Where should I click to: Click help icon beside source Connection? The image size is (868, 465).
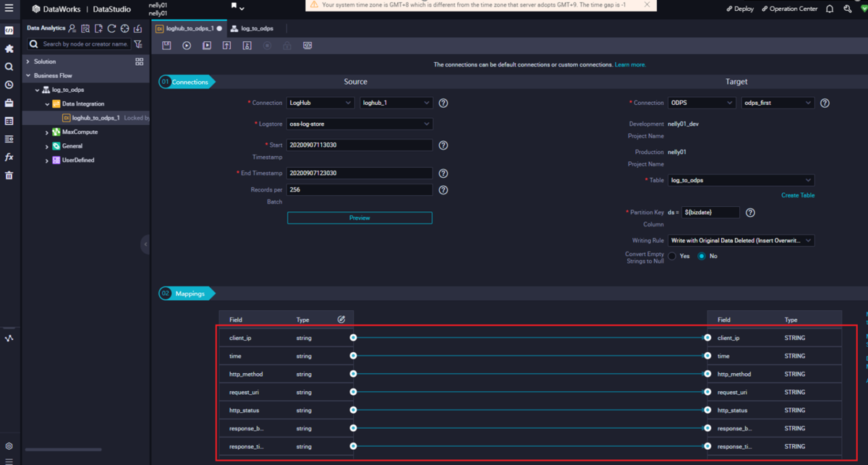tap(443, 103)
